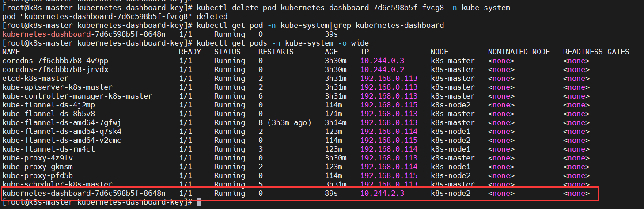Click the STATUS column header

coord(227,52)
